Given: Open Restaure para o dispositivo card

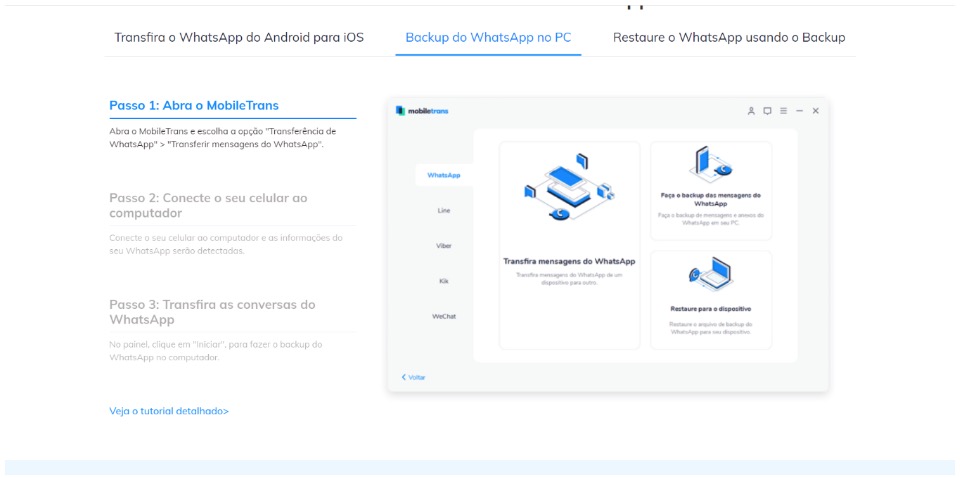Looking at the screenshot, I should [x=711, y=300].
